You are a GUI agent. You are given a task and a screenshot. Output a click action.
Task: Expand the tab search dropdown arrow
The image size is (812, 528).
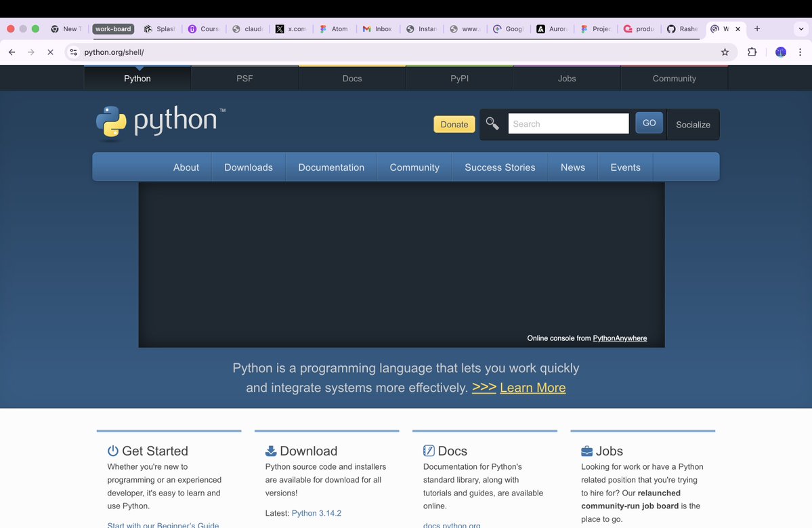(801, 29)
